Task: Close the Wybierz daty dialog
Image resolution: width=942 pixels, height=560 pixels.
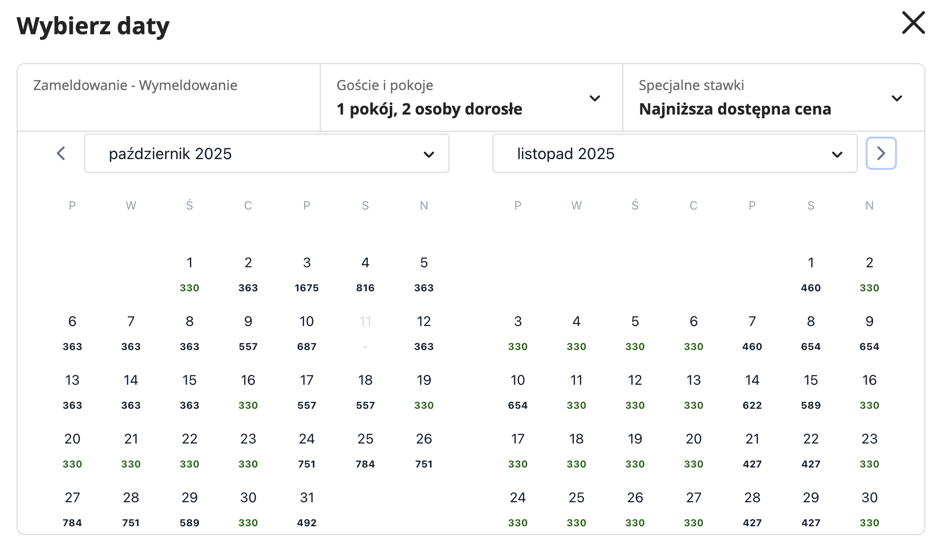Action: (913, 23)
